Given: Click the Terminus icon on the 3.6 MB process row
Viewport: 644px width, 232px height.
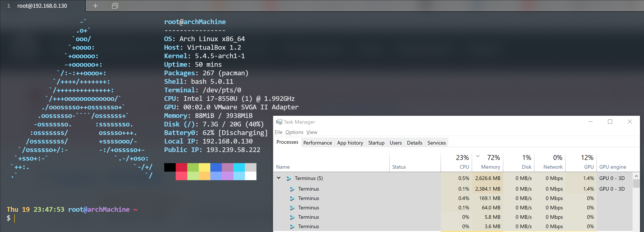Looking at the screenshot, I should (292, 226).
